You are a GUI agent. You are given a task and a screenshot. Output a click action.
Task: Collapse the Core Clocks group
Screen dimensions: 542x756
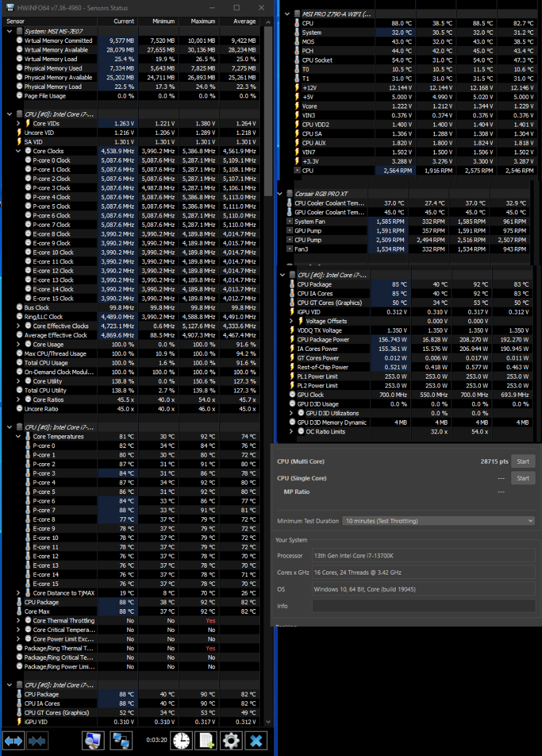[19, 151]
